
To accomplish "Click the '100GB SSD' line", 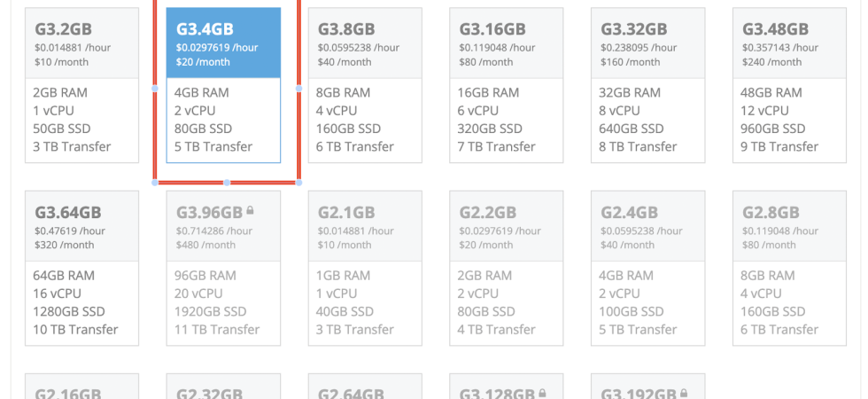I will [631, 311].
